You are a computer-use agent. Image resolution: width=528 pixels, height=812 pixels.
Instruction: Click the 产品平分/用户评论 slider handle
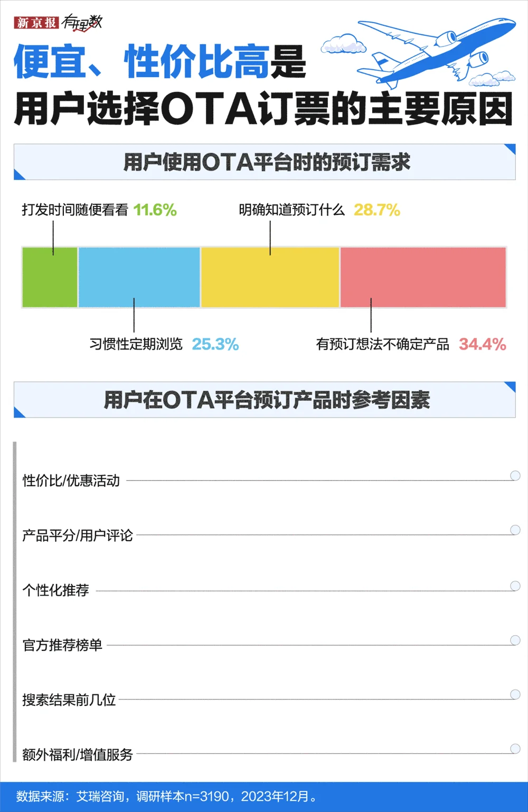515,530
